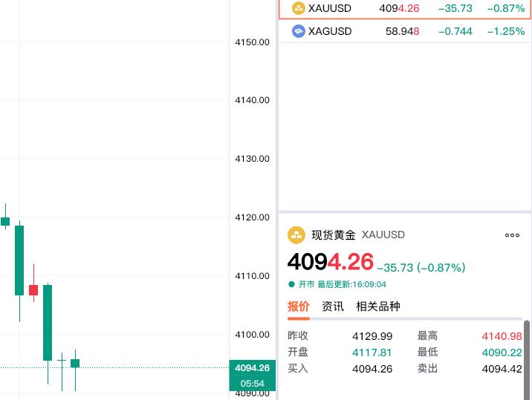Click the 昨收 value 4129.99
Screen dimensions: 532x400
372,336
